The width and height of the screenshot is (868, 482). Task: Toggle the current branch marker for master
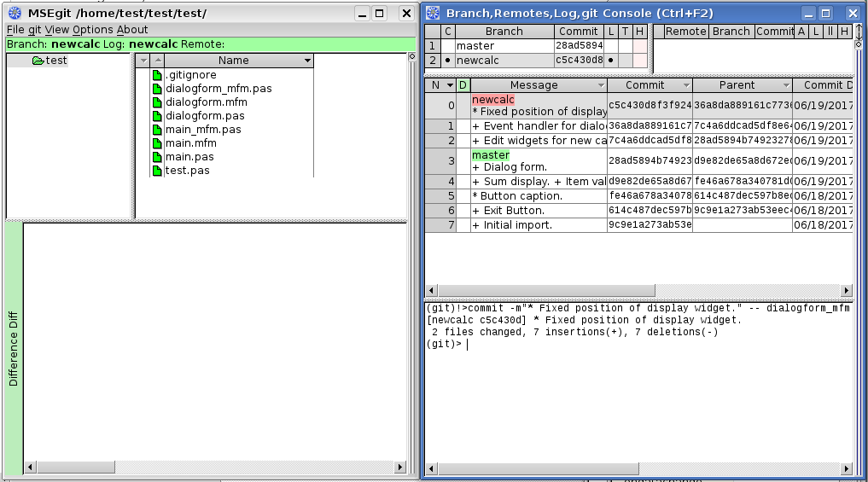click(447, 46)
